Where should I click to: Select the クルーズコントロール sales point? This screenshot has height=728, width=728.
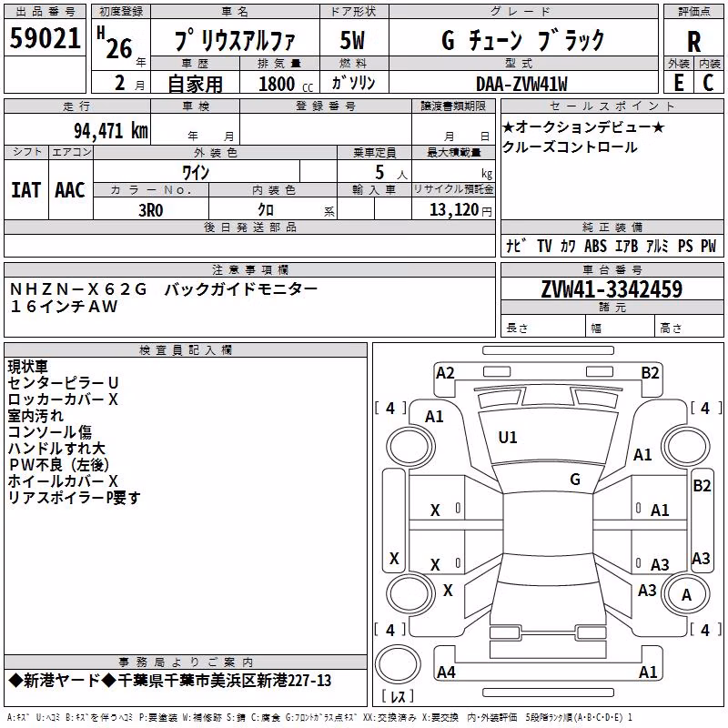(x=570, y=147)
